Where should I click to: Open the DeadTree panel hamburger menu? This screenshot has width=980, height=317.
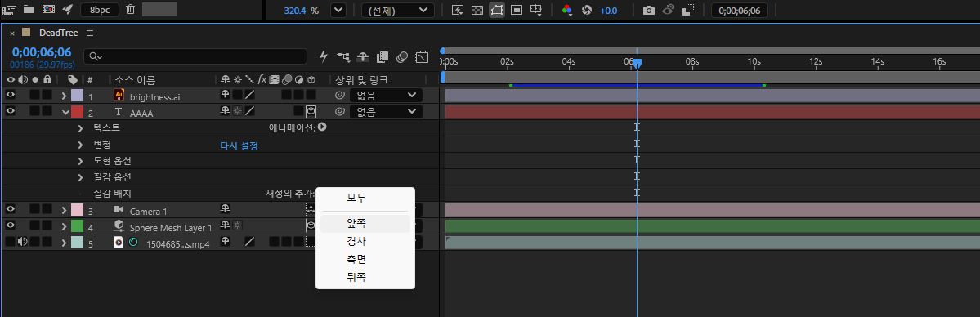(x=90, y=33)
